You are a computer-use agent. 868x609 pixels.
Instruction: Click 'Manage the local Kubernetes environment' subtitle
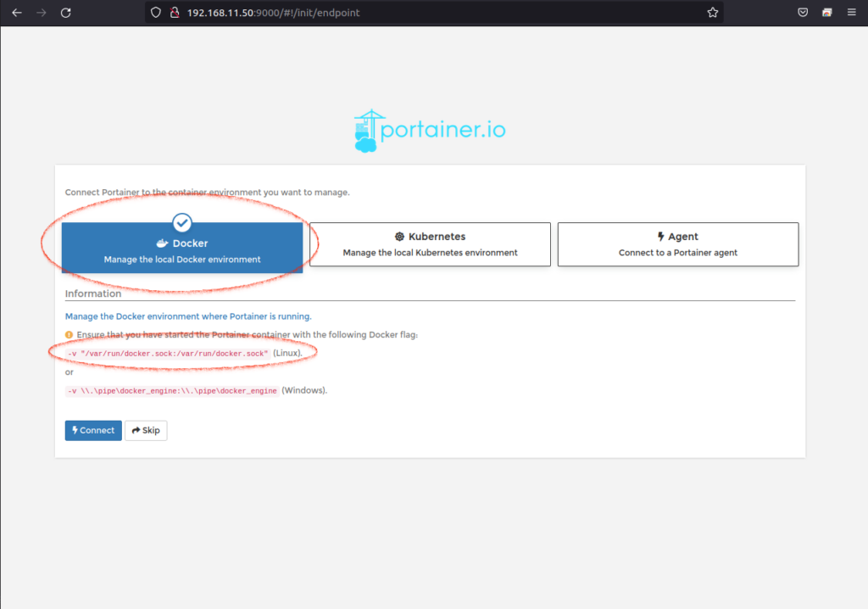(x=430, y=253)
